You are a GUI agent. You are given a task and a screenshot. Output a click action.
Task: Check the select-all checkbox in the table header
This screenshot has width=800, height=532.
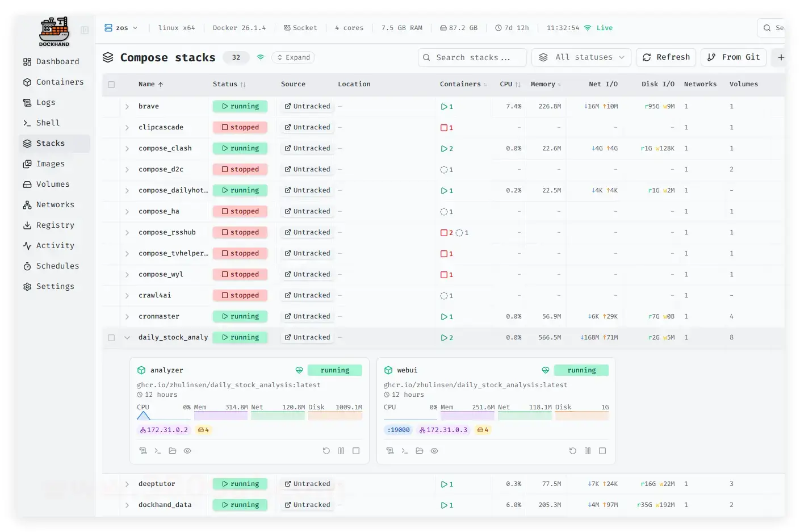pos(111,85)
